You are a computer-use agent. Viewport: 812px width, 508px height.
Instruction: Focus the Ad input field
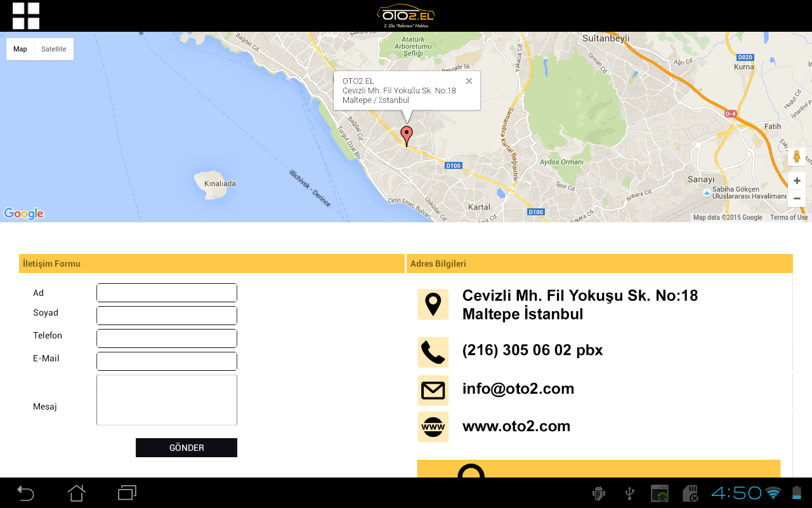click(167, 293)
